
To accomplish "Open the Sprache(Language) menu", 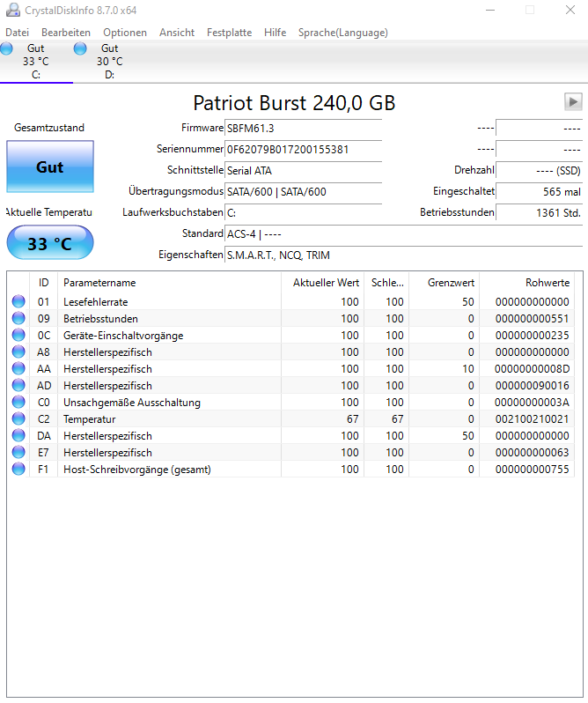I will [x=343, y=33].
